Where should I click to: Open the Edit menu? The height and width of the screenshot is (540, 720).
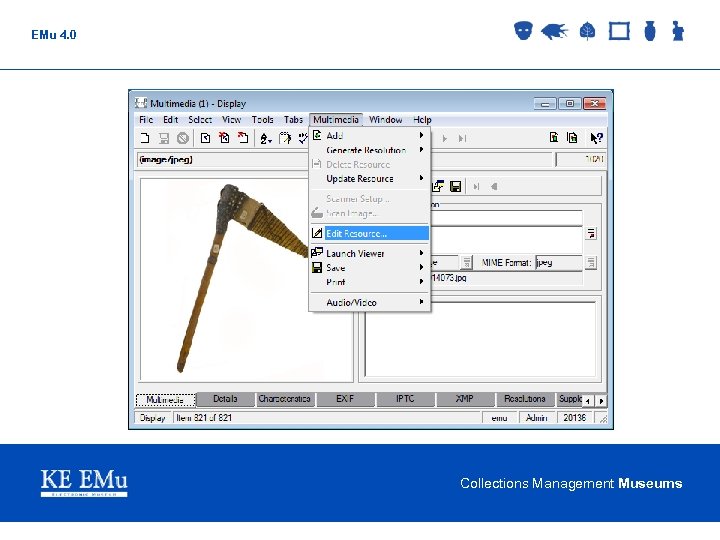click(x=170, y=119)
